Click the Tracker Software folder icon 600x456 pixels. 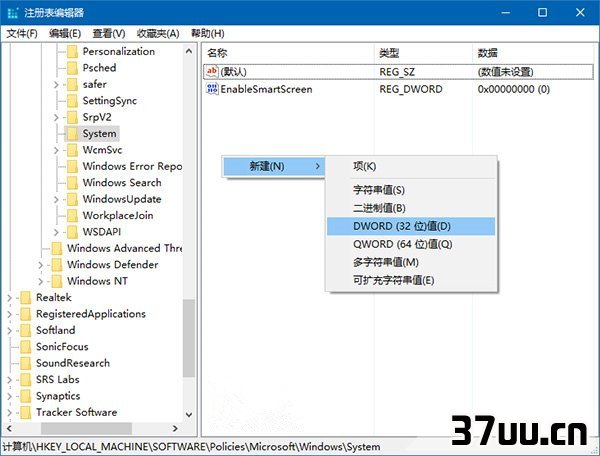[x=26, y=413]
